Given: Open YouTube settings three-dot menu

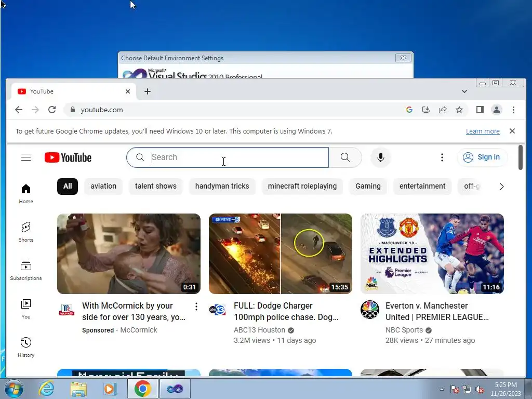Looking at the screenshot, I should [x=442, y=157].
